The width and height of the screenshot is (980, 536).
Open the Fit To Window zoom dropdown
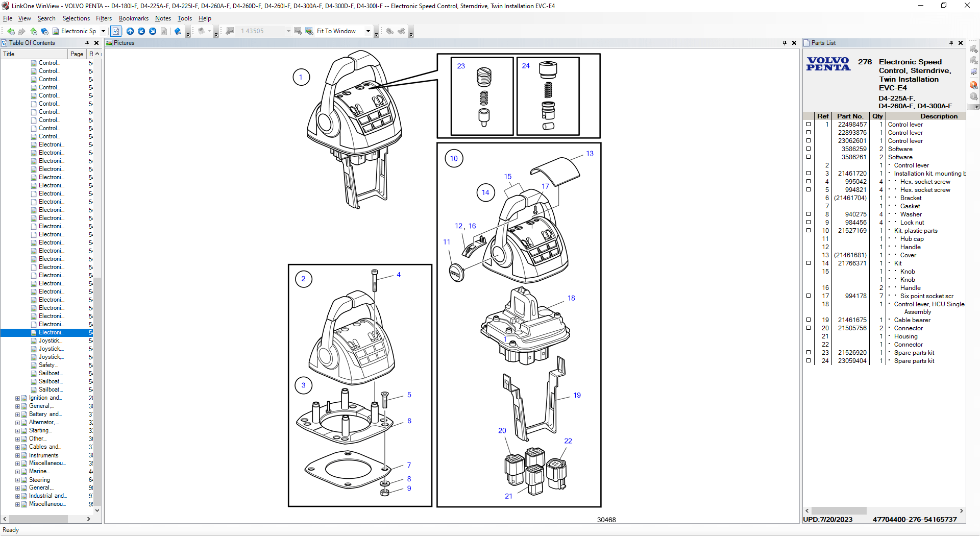coord(368,31)
